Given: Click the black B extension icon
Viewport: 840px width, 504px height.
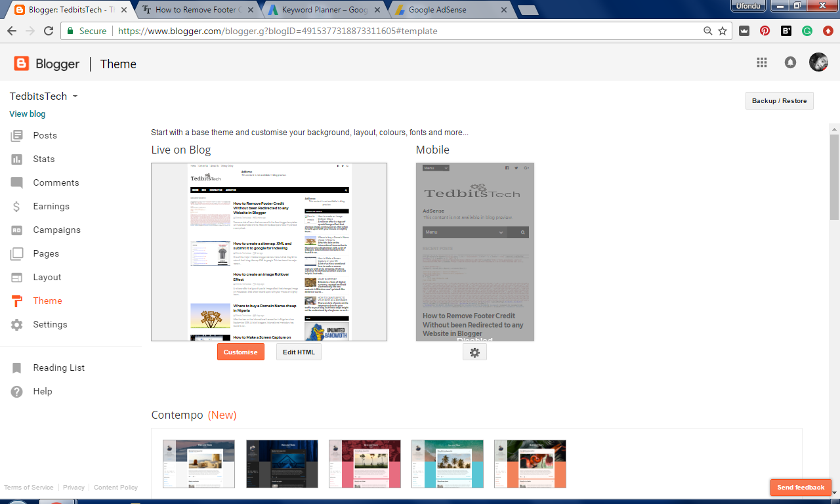Looking at the screenshot, I should tap(786, 31).
